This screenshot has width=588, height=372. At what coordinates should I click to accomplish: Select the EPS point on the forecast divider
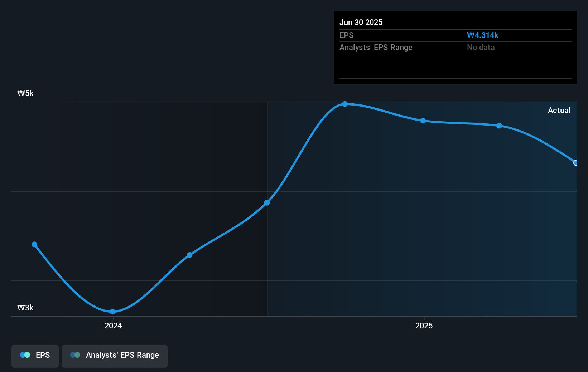pos(267,202)
